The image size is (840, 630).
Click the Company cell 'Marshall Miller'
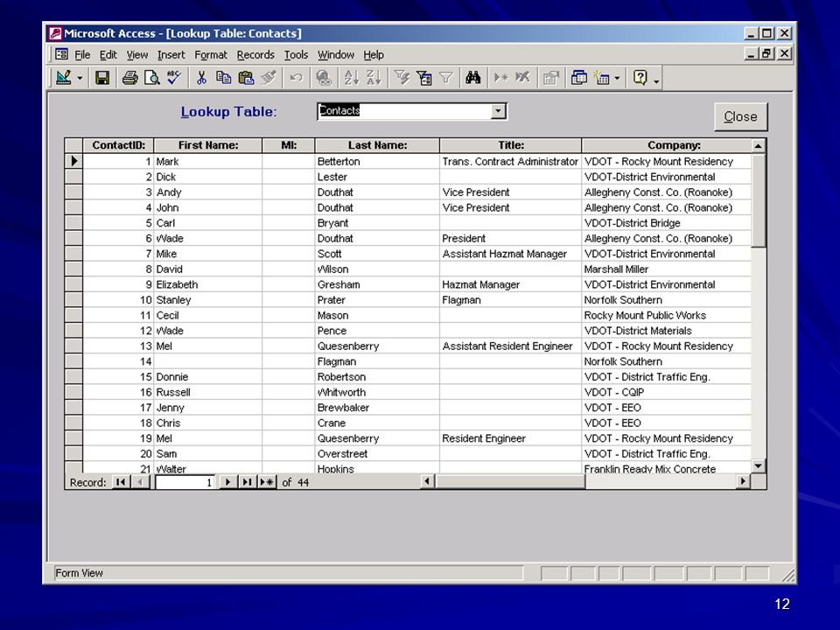pyautogui.click(x=667, y=269)
